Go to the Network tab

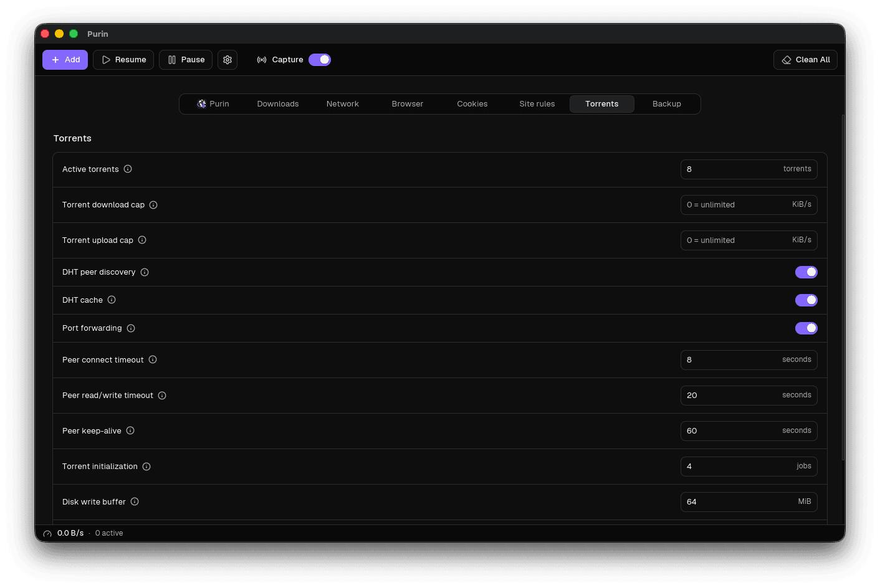click(x=343, y=104)
